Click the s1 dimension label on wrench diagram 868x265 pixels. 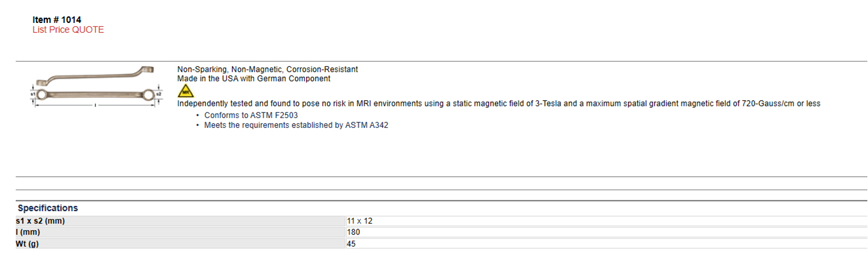pos(33,94)
